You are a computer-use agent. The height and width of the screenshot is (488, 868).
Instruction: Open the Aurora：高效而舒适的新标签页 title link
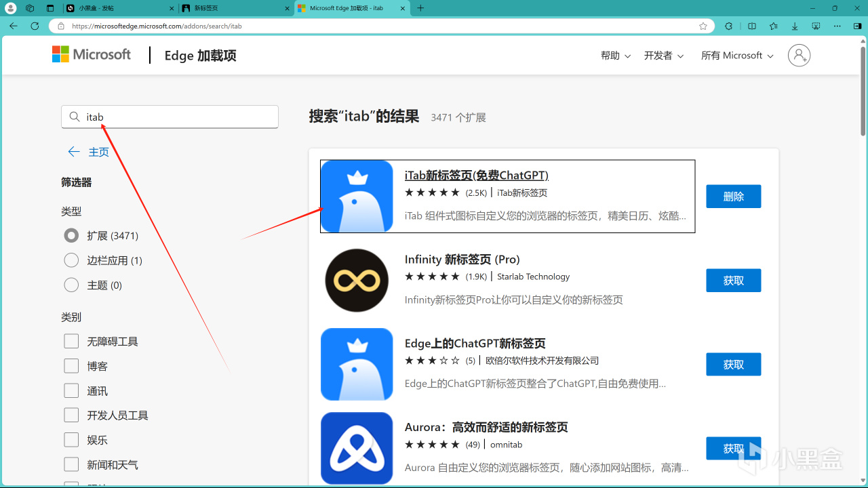point(486,427)
